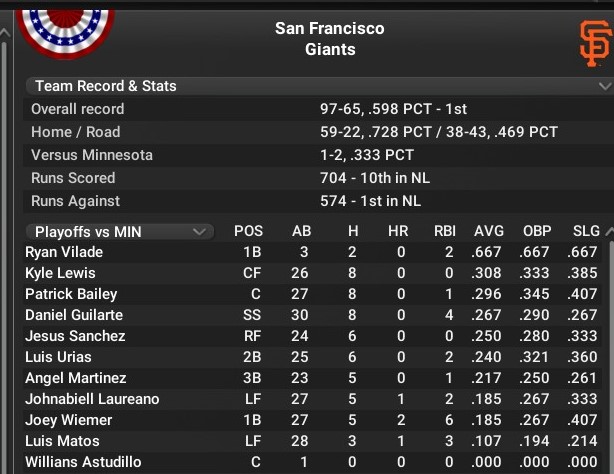Click the OBP column header

coord(537,232)
